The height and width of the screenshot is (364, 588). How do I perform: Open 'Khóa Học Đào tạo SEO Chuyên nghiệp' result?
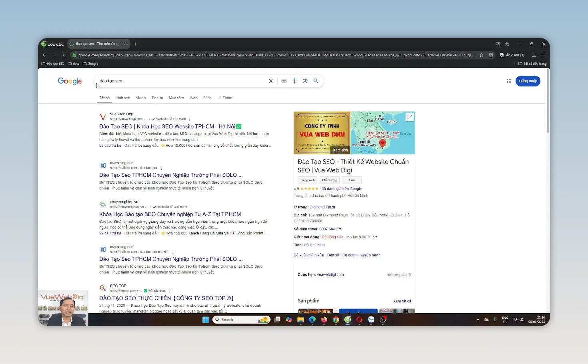(x=170, y=214)
